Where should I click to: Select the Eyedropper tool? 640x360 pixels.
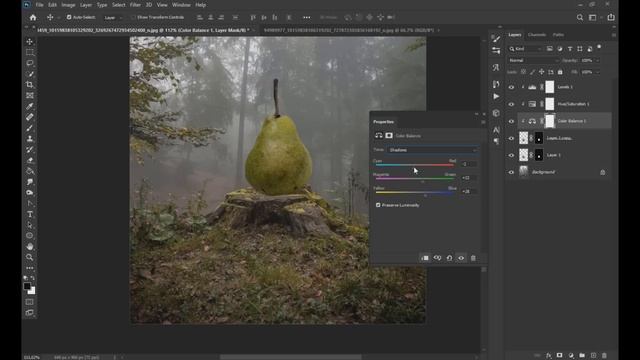[30, 106]
